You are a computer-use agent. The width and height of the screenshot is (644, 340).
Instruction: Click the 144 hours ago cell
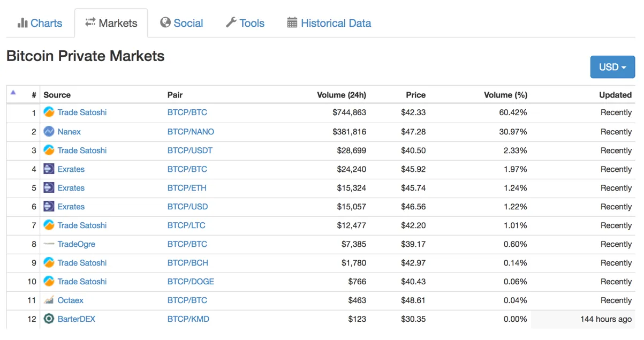pos(606,319)
